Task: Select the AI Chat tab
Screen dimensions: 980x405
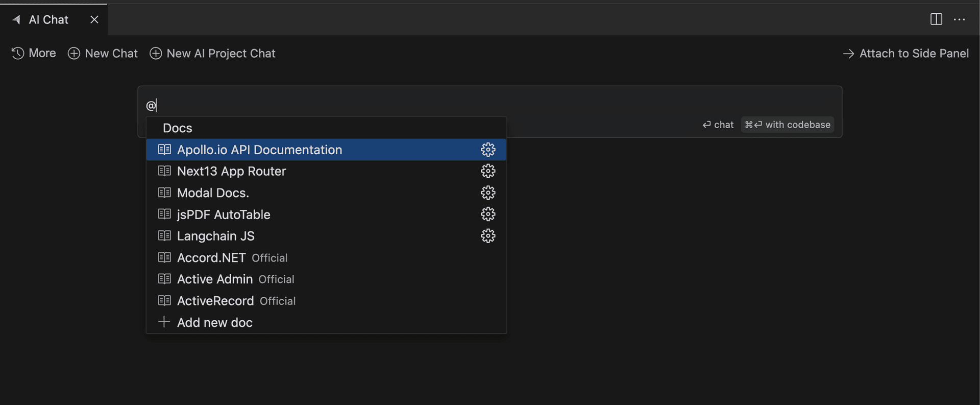Action: (48, 20)
